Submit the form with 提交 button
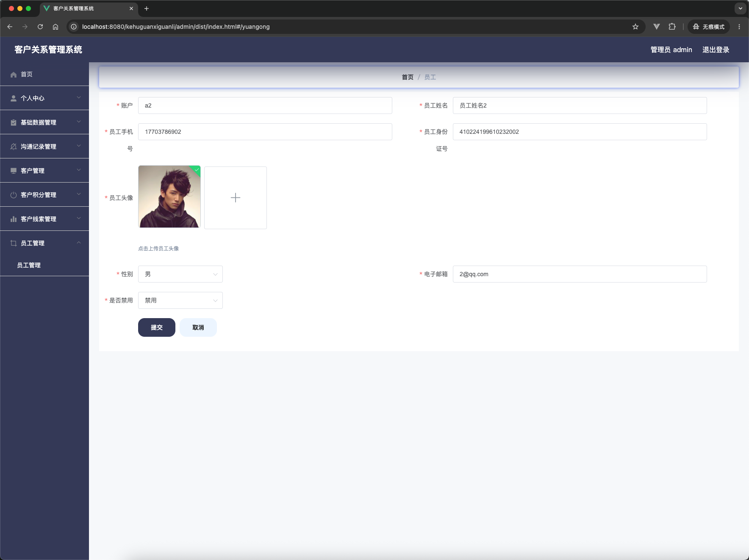 [x=157, y=327]
